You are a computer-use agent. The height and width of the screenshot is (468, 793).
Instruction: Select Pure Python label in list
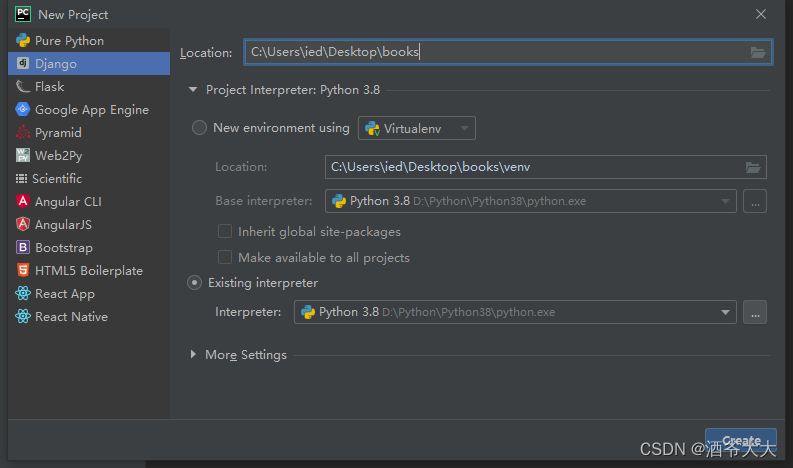point(69,40)
